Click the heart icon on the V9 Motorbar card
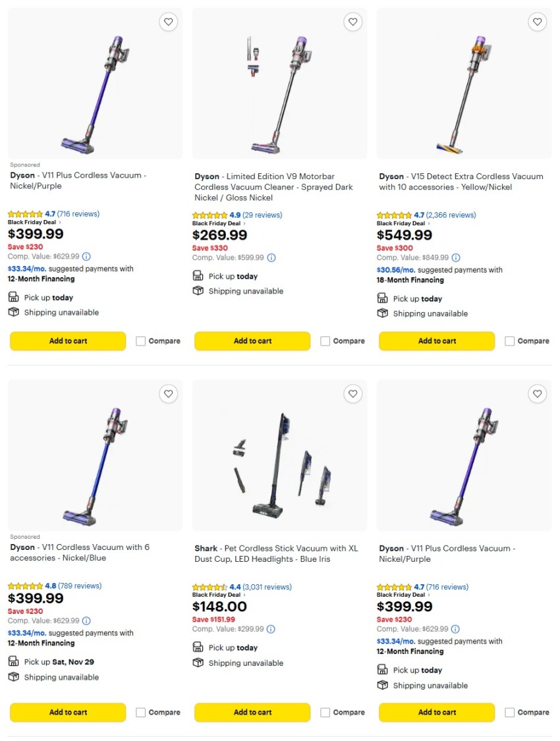Image resolution: width=560 pixels, height=741 pixels. 353,22
